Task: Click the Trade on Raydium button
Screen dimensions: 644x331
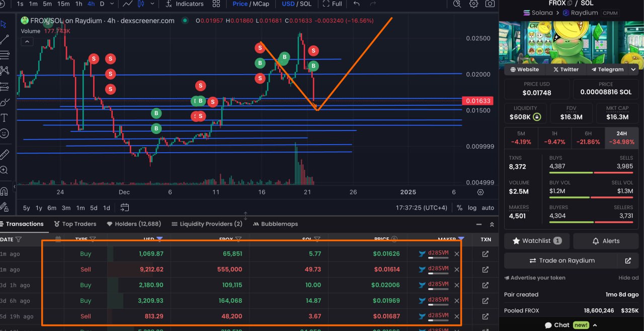Action: (561, 260)
